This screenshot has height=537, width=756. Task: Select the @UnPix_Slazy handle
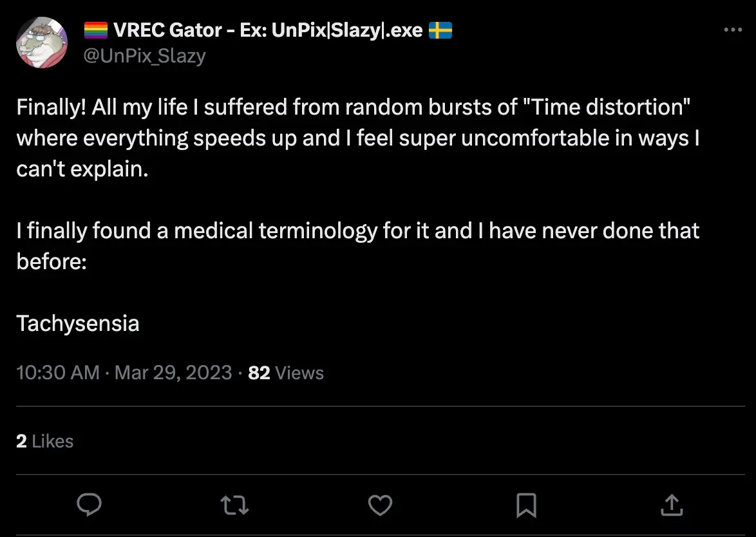[x=143, y=56]
